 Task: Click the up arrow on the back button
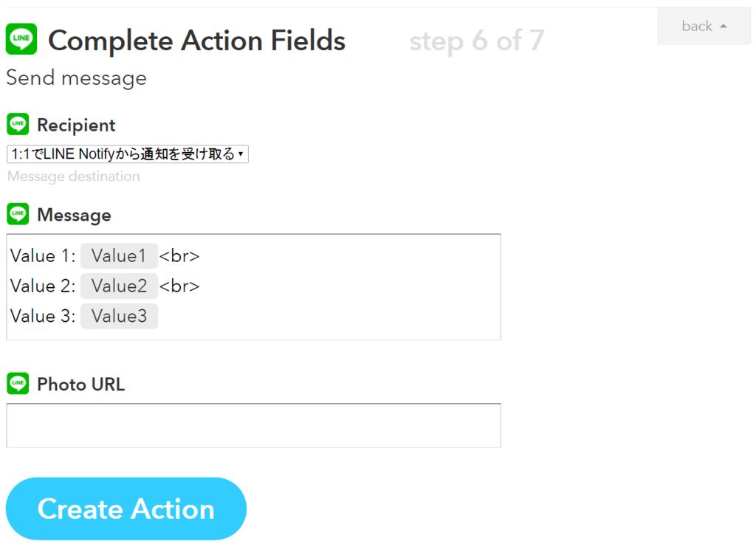coord(724,26)
